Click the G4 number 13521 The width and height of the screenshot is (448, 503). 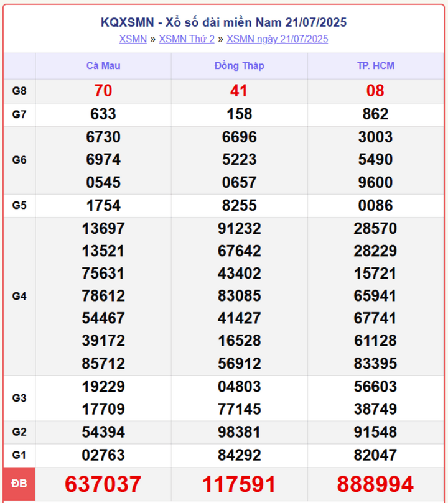click(x=103, y=251)
